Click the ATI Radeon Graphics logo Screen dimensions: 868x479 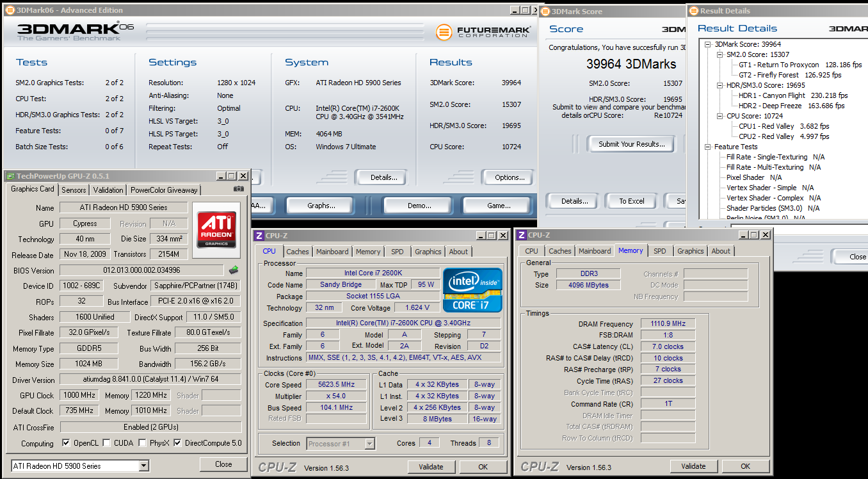pos(216,229)
